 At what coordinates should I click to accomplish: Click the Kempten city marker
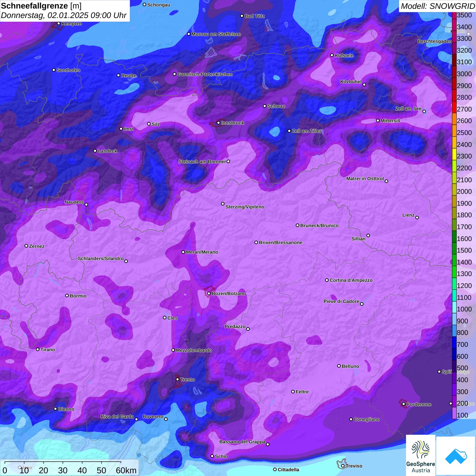pos(58,23)
